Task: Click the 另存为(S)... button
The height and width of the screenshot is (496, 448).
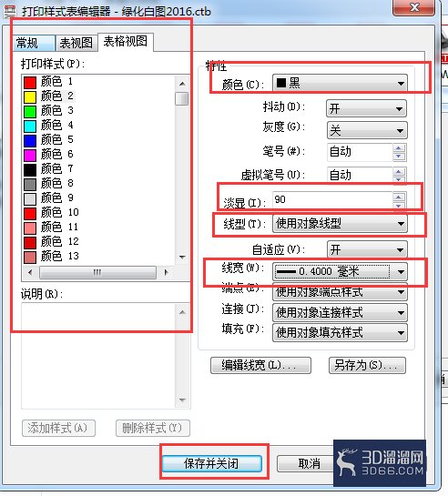Action: tap(367, 366)
